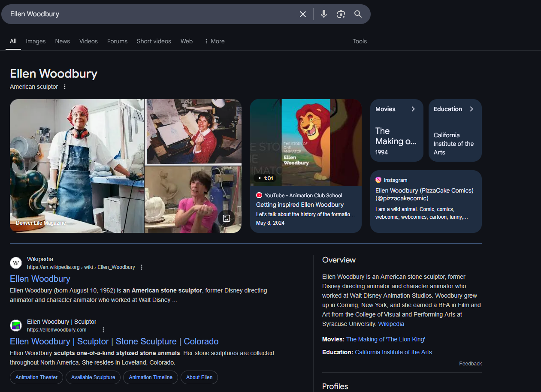Image resolution: width=541 pixels, height=392 pixels.
Task: Click the Animation Theater sitelink chip
Action: tap(36, 377)
